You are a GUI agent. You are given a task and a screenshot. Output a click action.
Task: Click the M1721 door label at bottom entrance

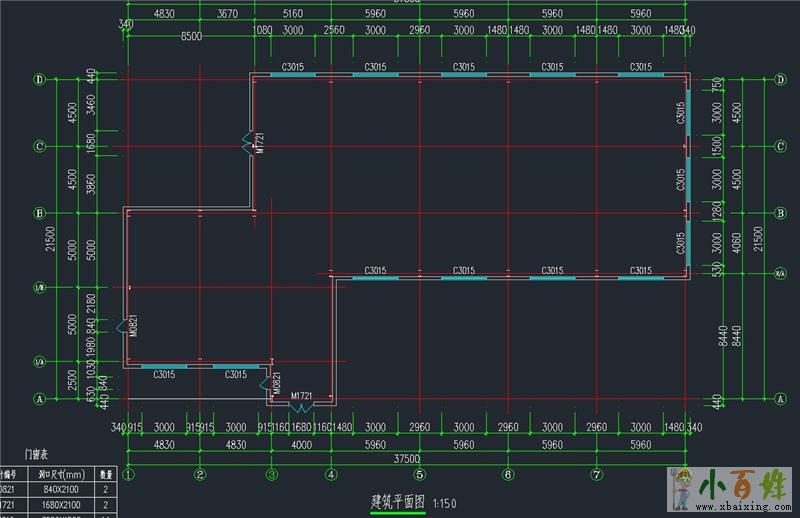[302, 397]
